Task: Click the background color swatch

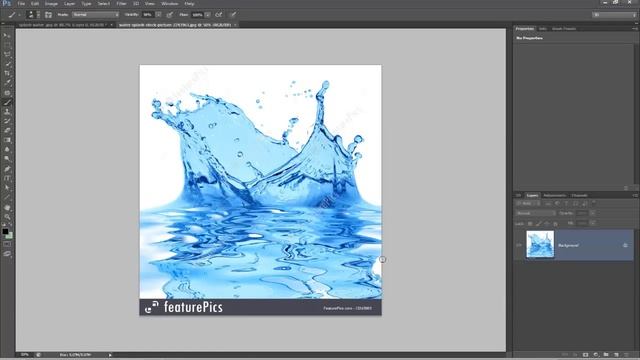Action: (9, 236)
